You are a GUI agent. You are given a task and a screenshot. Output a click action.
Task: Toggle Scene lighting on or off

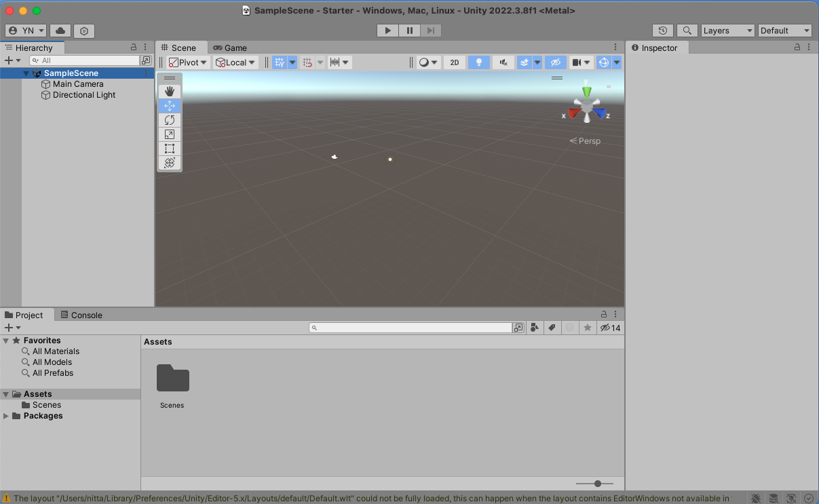[x=479, y=62]
